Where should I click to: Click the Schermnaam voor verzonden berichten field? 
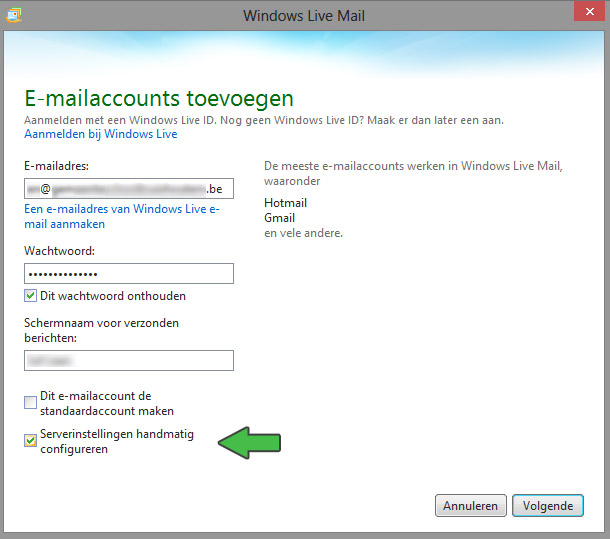(x=129, y=360)
